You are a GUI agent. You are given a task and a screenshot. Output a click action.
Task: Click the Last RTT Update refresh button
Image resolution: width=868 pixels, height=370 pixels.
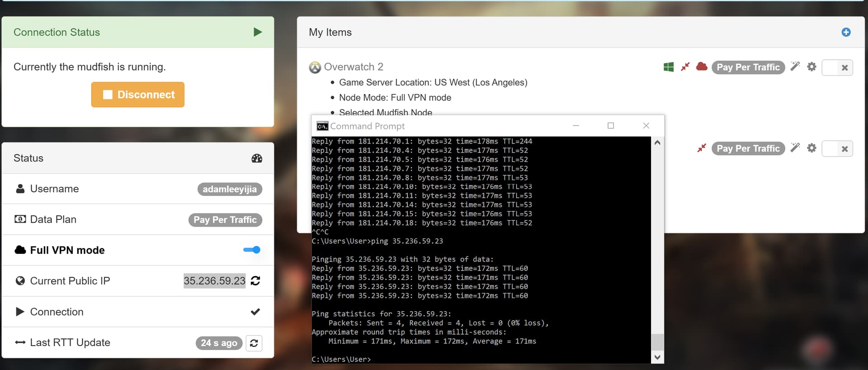point(254,343)
